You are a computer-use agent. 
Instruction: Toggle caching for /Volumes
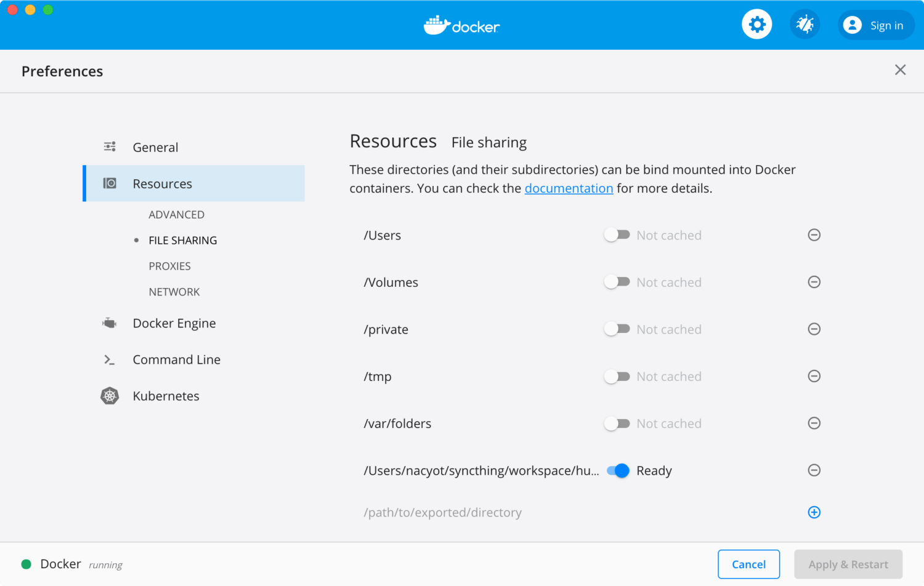[x=617, y=282]
